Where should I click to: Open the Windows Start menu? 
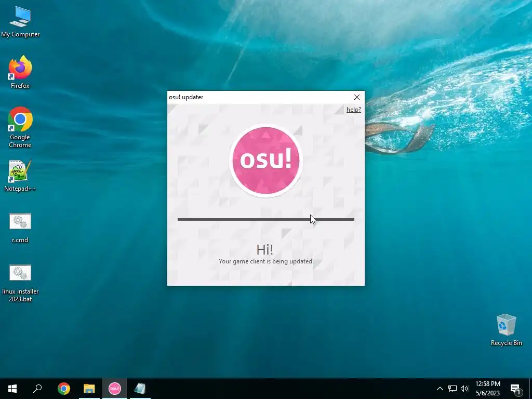click(x=12, y=389)
